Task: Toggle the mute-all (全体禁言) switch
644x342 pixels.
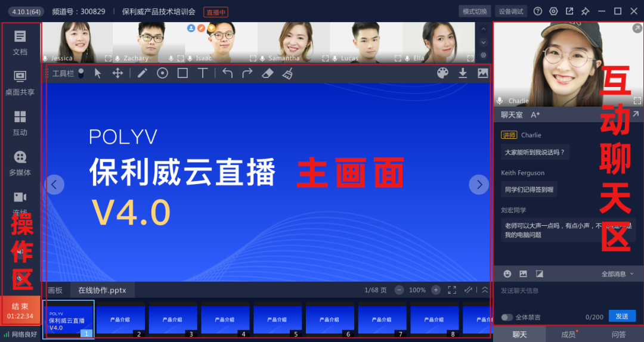Action: [x=507, y=317]
